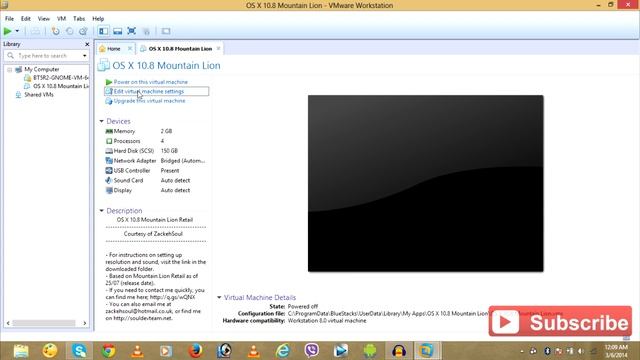Click the Library search field
640x360 pixels.
[43, 56]
